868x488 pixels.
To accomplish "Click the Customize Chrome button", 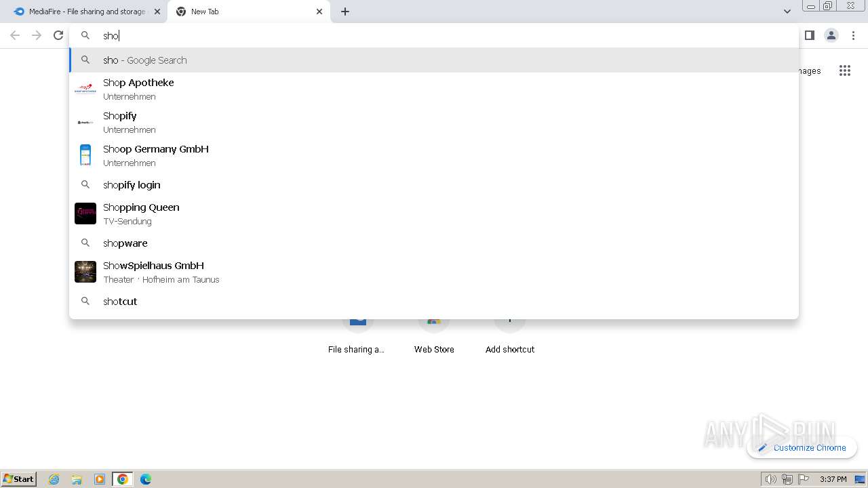I will [802, 447].
